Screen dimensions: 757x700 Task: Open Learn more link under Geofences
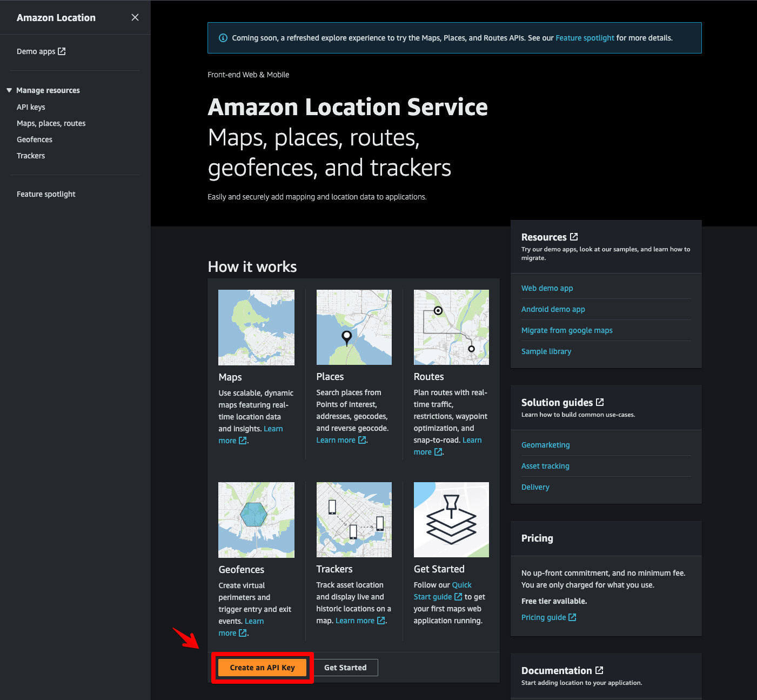pos(254,621)
